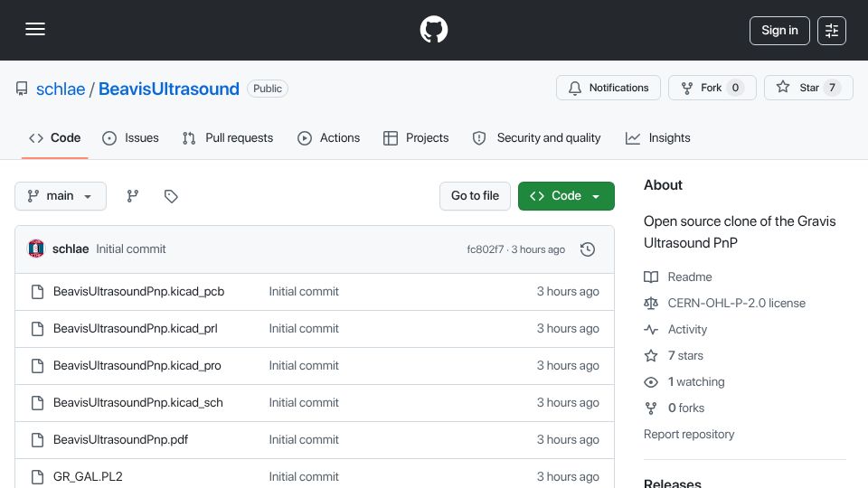The image size is (868, 488).
Task: Click the eye icon next to 1 watching
Action: [x=651, y=381]
